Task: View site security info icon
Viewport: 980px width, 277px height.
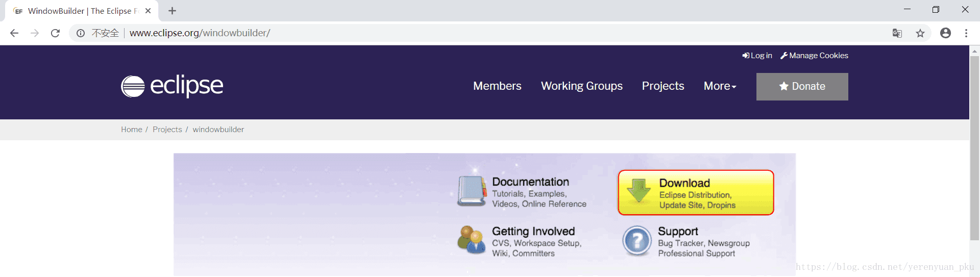Action: [81, 33]
